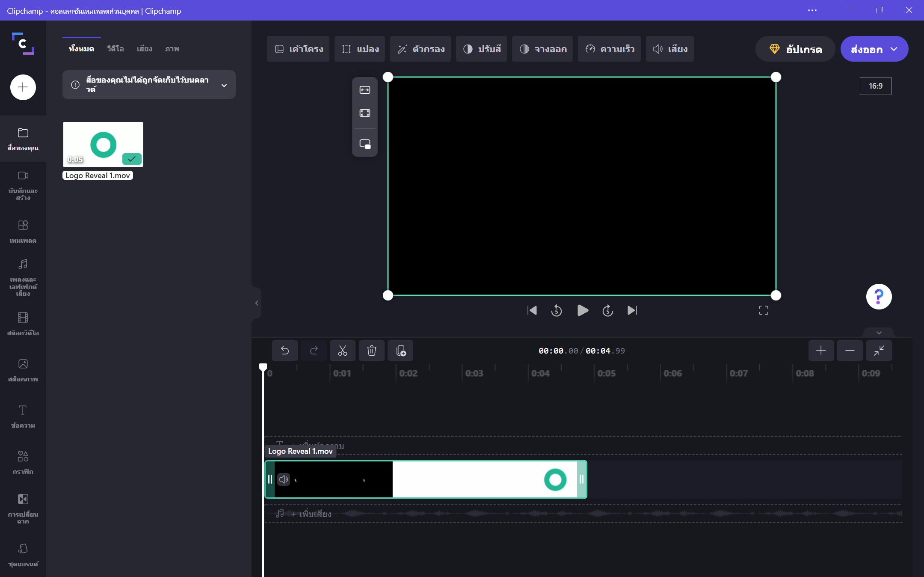Click picture-in-picture icon beside preview
This screenshot has width=924, height=577.
tap(365, 144)
